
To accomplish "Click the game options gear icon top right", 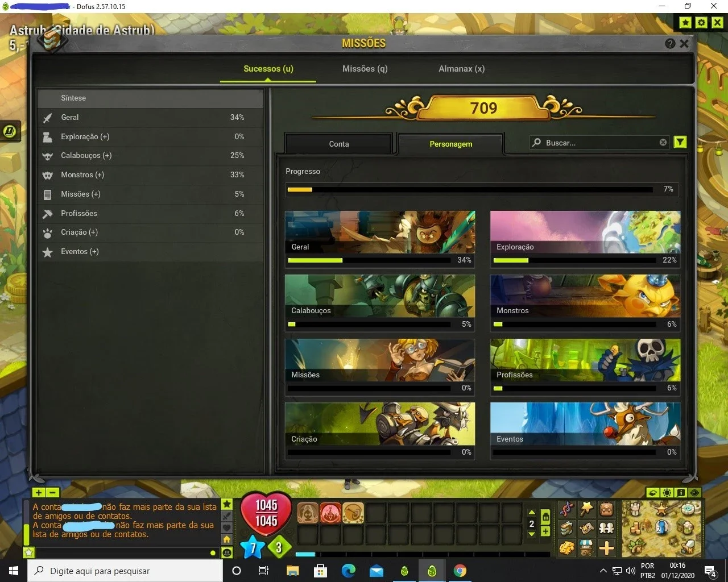I will 702,22.
